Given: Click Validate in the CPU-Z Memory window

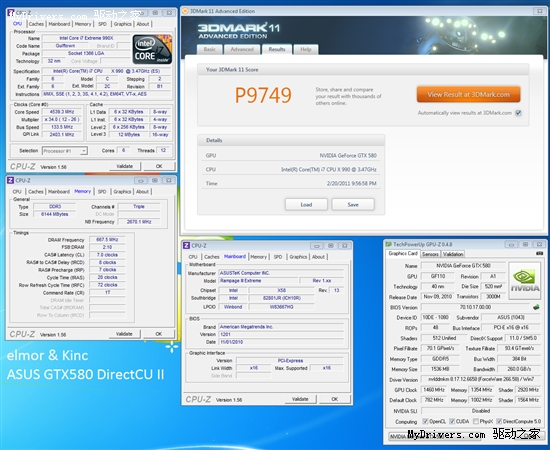Looking at the screenshot, I should pyautogui.click(x=124, y=334).
